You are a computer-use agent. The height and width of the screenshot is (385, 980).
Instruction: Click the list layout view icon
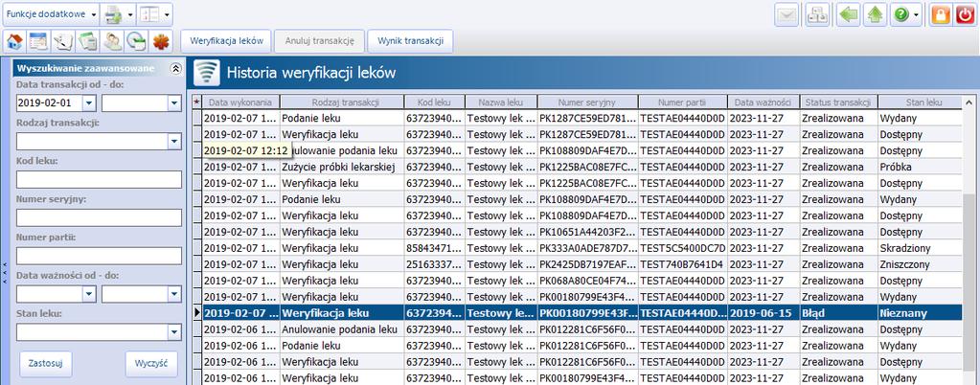click(x=149, y=13)
